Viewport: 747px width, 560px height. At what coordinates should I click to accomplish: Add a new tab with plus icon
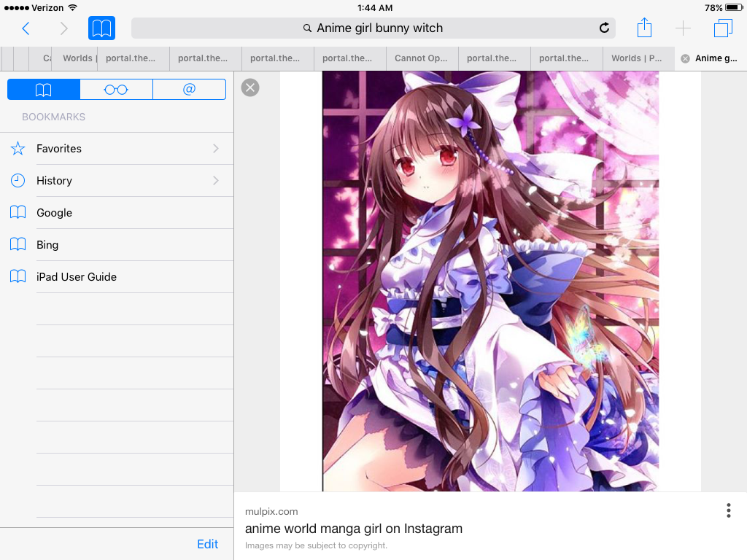(683, 28)
